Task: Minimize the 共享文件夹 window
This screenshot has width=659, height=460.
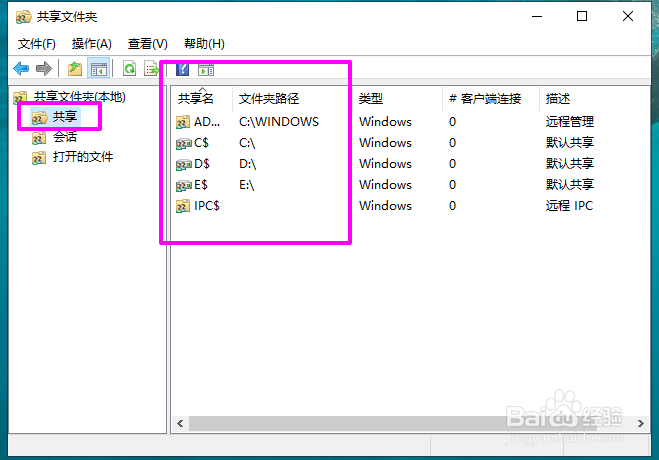Action: [x=537, y=16]
